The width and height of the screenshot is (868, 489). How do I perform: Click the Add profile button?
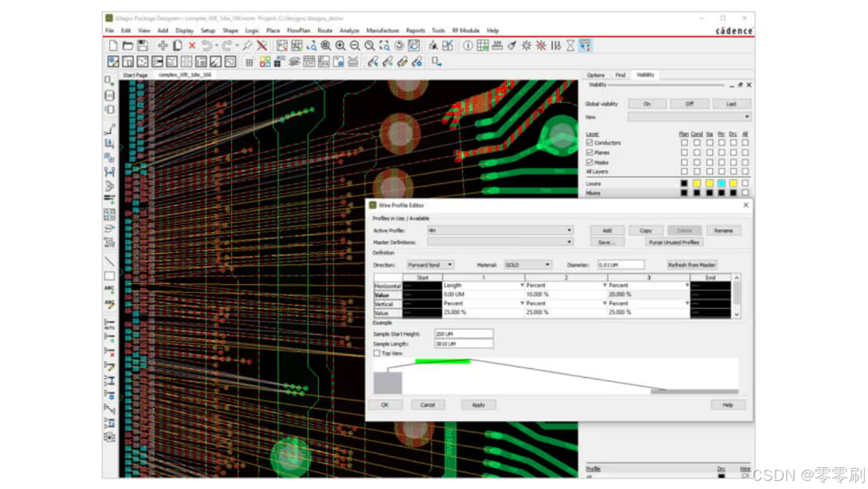point(608,230)
